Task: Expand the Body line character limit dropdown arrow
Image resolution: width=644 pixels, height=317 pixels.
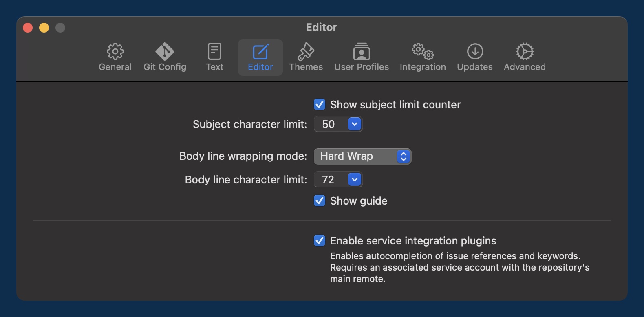Action: point(355,180)
